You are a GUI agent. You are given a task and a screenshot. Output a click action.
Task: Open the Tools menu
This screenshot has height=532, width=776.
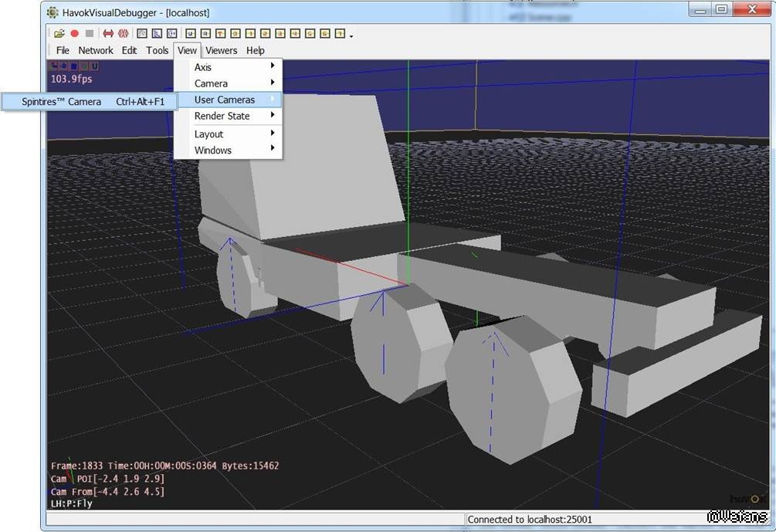click(x=157, y=50)
